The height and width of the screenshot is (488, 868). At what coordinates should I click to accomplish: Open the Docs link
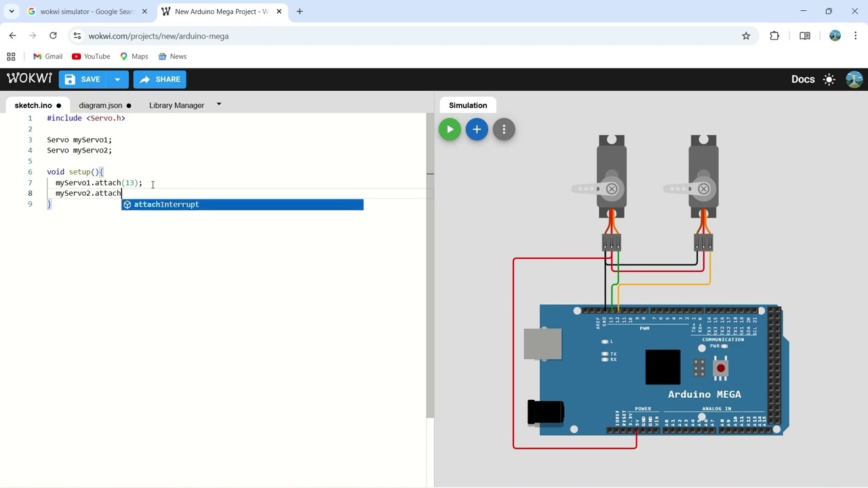point(803,79)
